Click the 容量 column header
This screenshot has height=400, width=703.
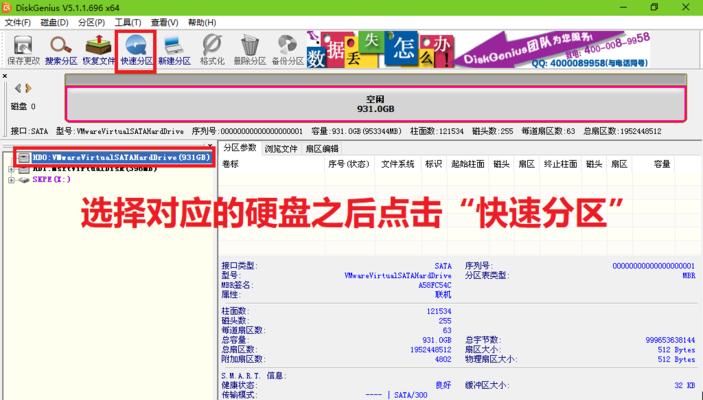tap(662, 164)
